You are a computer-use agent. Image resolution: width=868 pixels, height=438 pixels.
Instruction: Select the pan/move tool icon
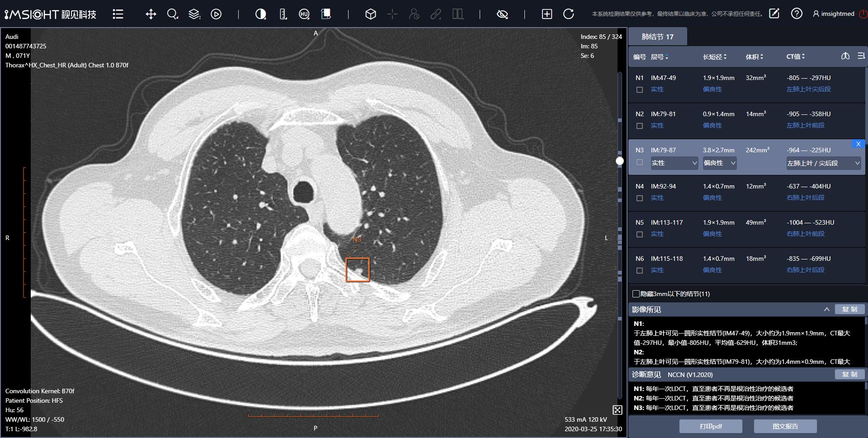click(151, 14)
